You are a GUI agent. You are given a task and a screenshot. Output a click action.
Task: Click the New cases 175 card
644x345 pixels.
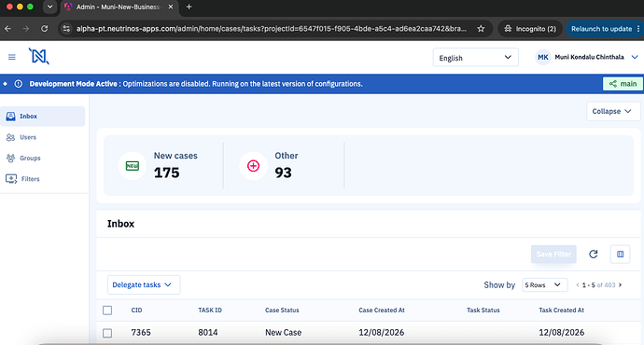[163, 166]
